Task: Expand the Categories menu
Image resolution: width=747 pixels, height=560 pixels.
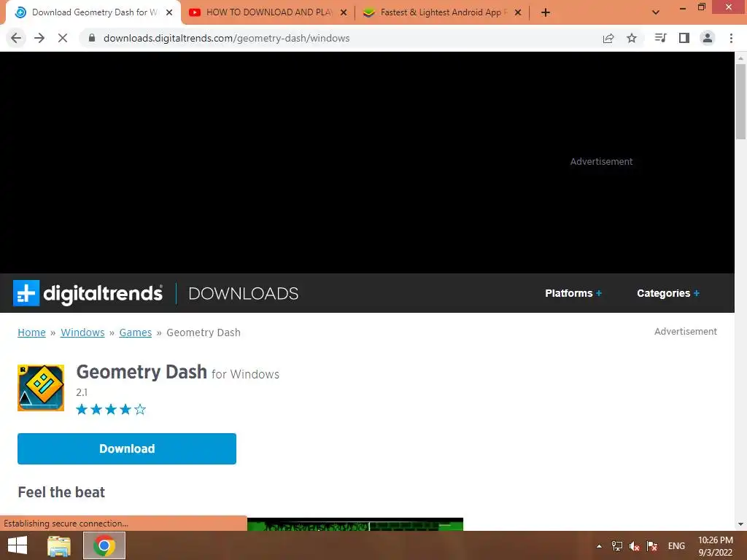Action: tap(668, 293)
